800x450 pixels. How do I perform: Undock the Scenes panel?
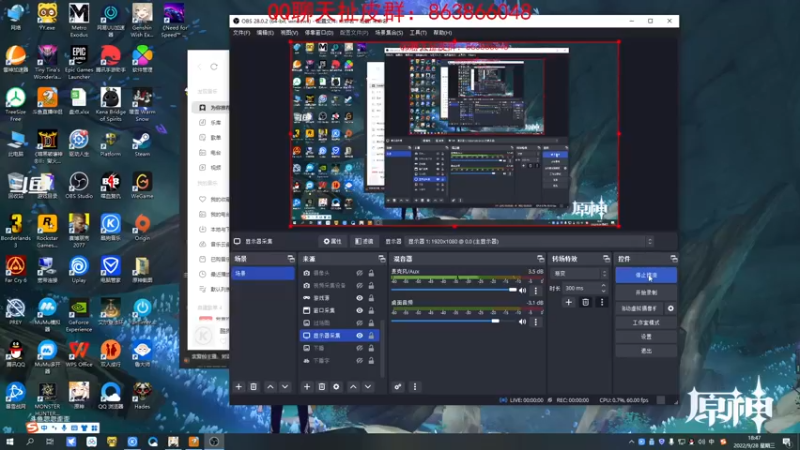290,259
